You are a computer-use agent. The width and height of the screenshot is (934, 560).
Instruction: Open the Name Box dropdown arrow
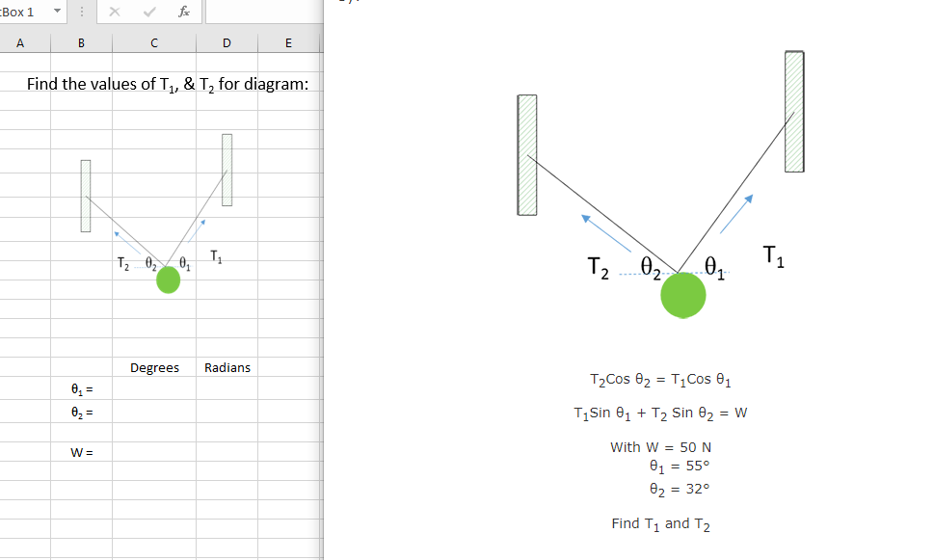coord(55,12)
